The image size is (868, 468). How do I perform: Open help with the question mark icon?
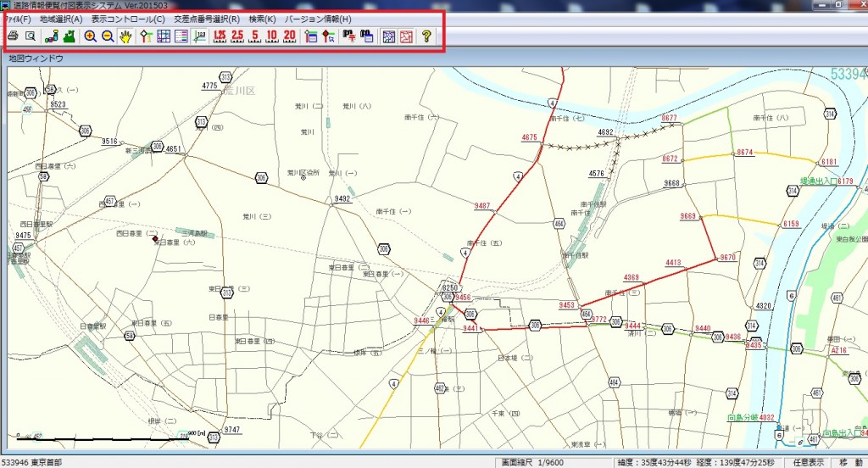[x=426, y=36]
